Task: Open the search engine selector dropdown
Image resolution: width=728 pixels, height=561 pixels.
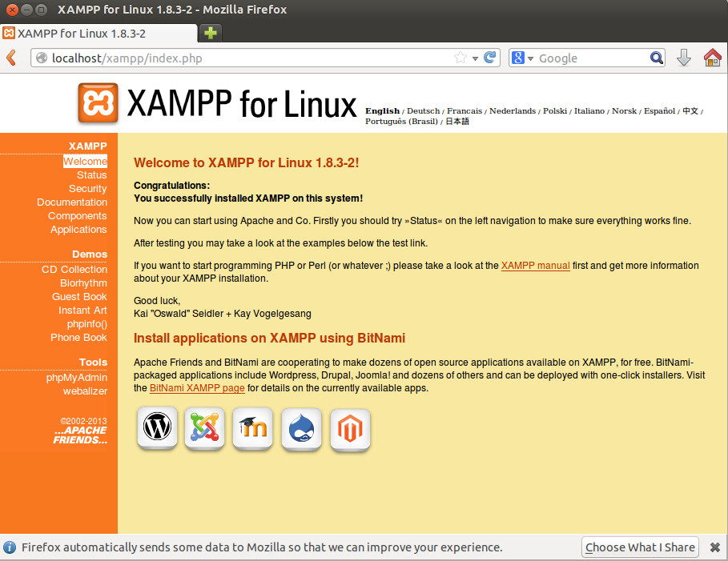Action: point(522,58)
